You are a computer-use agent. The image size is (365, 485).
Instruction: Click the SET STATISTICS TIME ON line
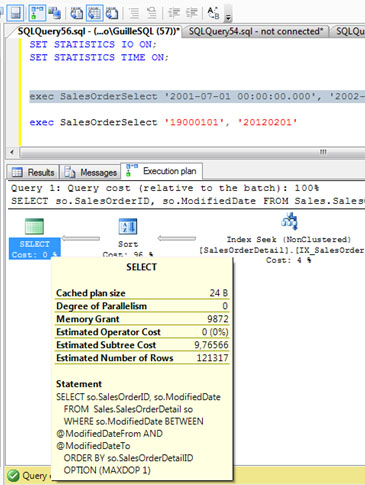tap(99, 57)
